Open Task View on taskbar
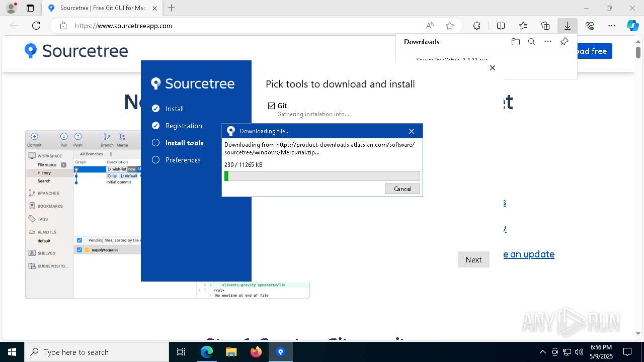Screen dimensions: 644x362 point(181,352)
